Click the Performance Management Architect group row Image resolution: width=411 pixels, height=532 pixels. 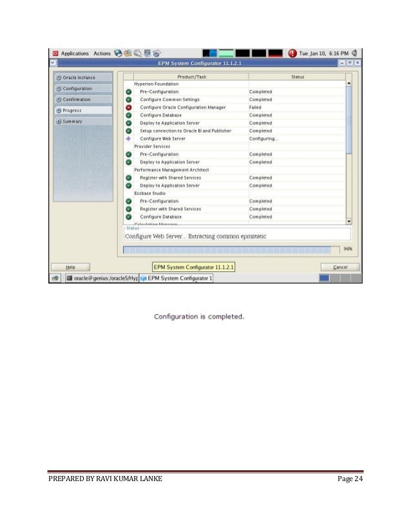point(234,170)
